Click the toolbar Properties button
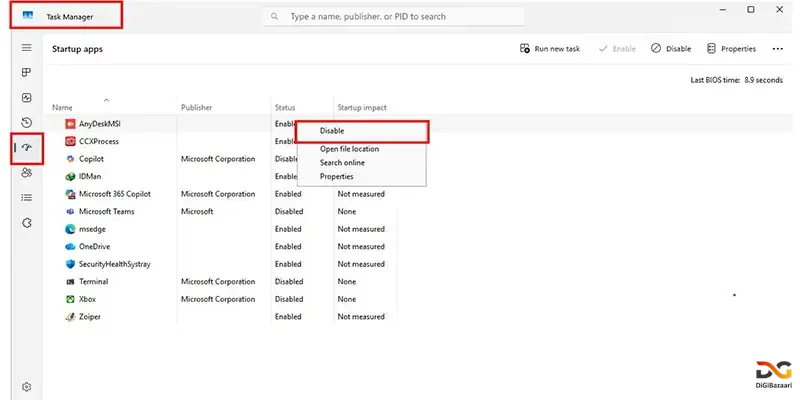 pyautogui.click(x=731, y=49)
